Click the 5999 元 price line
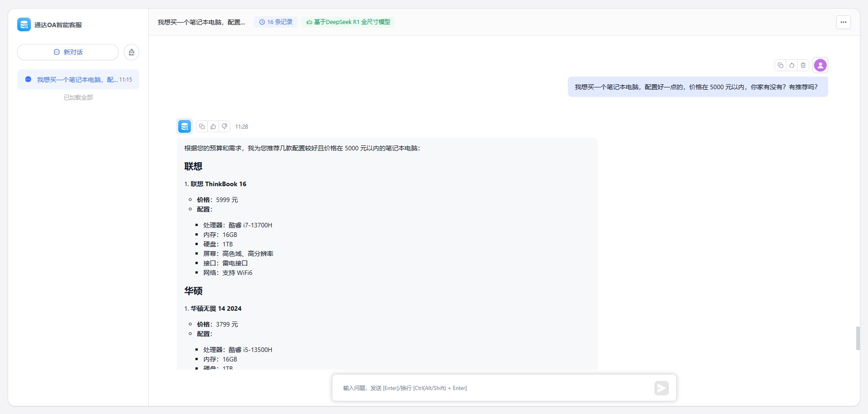 coord(217,200)
